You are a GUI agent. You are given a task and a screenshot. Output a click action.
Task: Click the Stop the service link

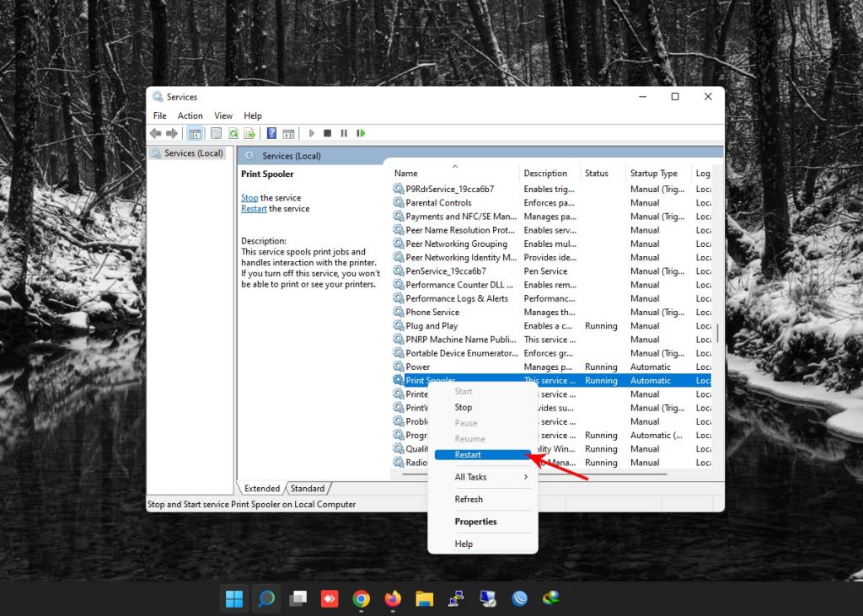point(249,198)
